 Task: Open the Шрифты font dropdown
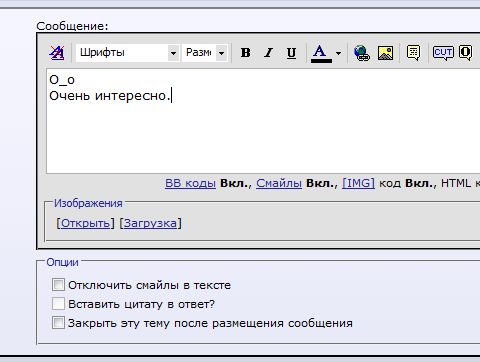coord(128,53)
